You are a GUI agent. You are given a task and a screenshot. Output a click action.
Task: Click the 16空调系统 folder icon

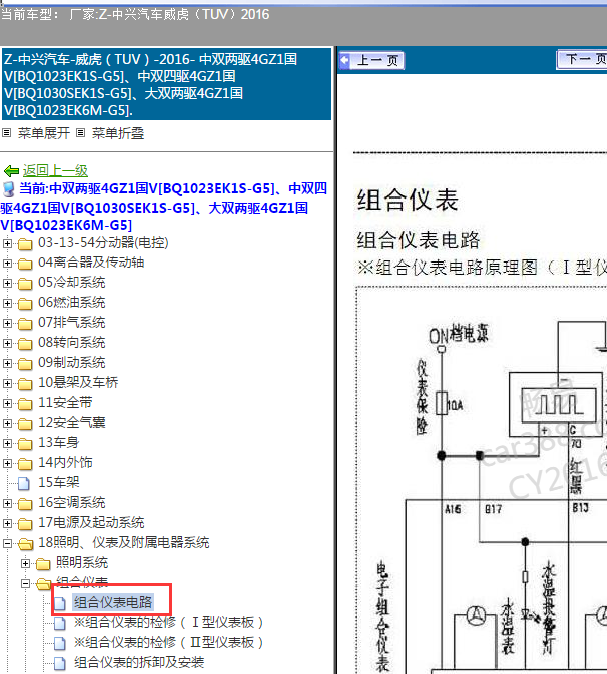pyautogui.click(x=25, y=503)
